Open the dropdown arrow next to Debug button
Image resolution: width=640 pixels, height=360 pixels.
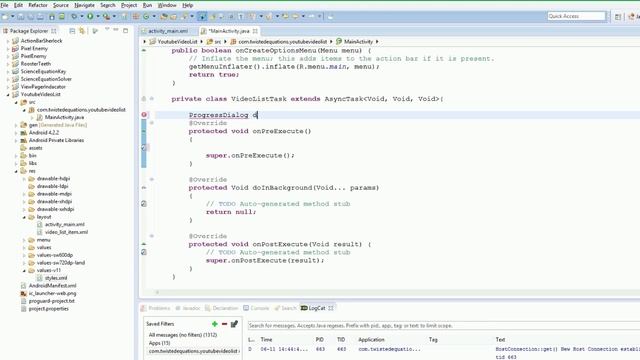click(82, 17)
